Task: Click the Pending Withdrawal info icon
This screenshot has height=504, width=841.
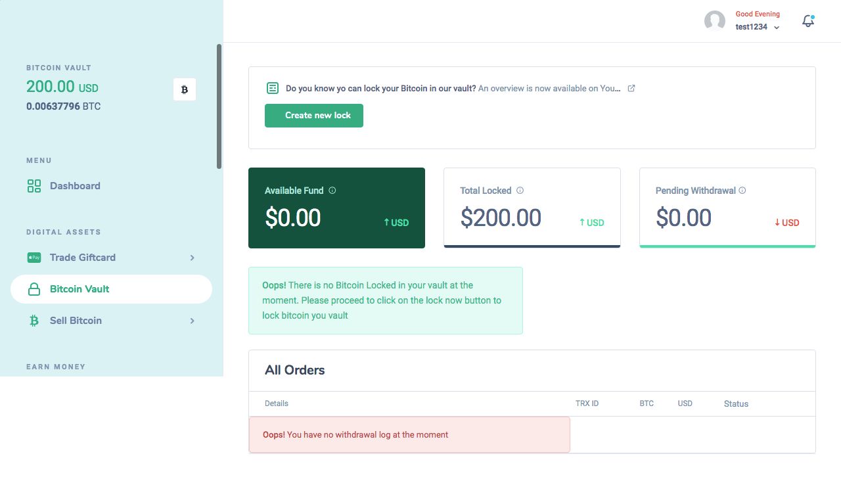Action: click(742, 191)
